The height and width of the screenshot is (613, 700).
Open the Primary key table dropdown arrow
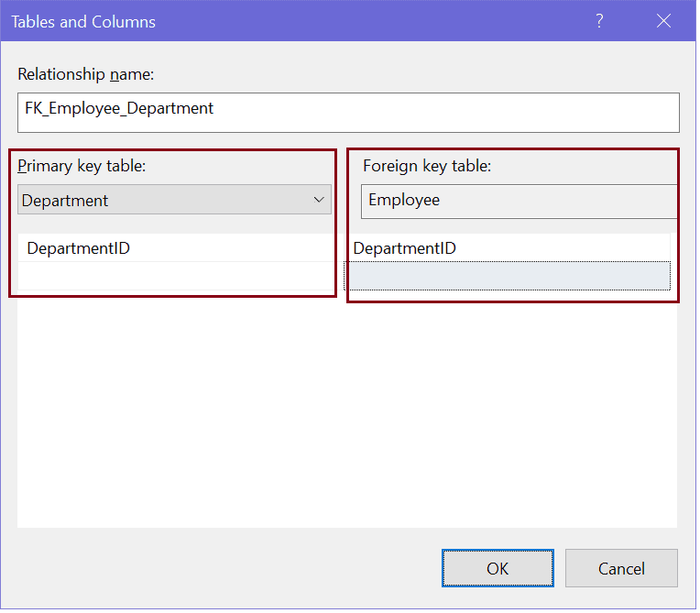319,200
